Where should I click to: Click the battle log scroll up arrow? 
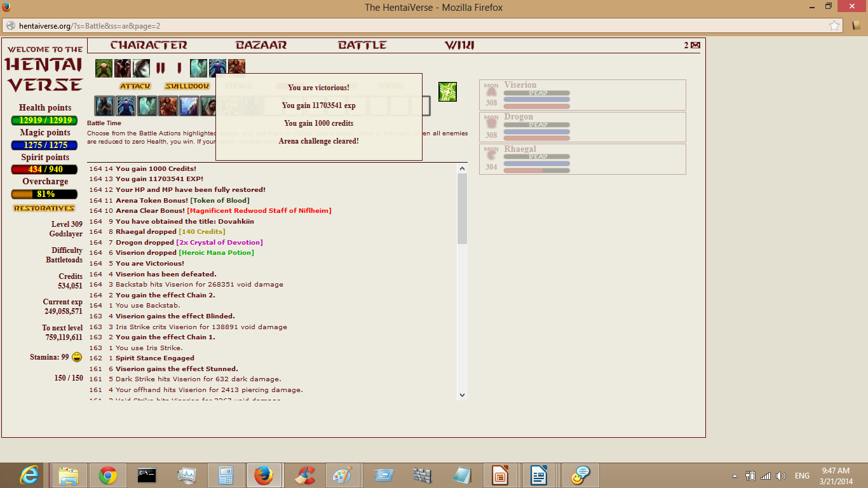462,168
